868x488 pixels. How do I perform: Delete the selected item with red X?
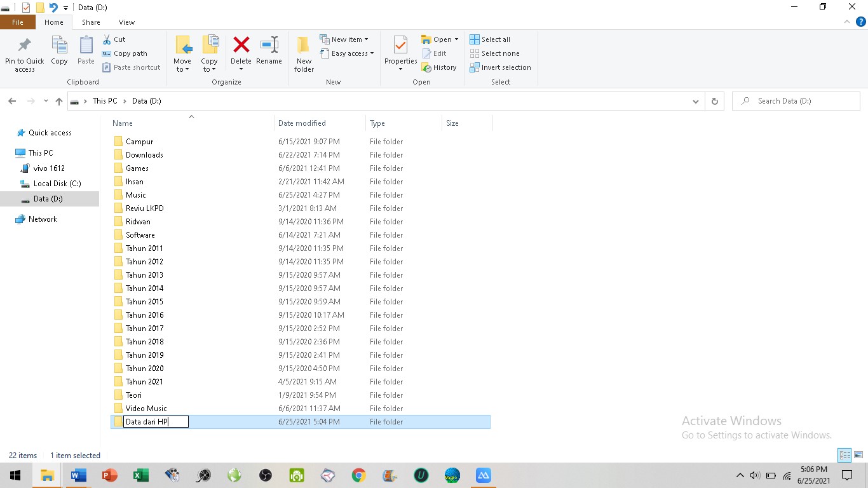click(241, 54)
